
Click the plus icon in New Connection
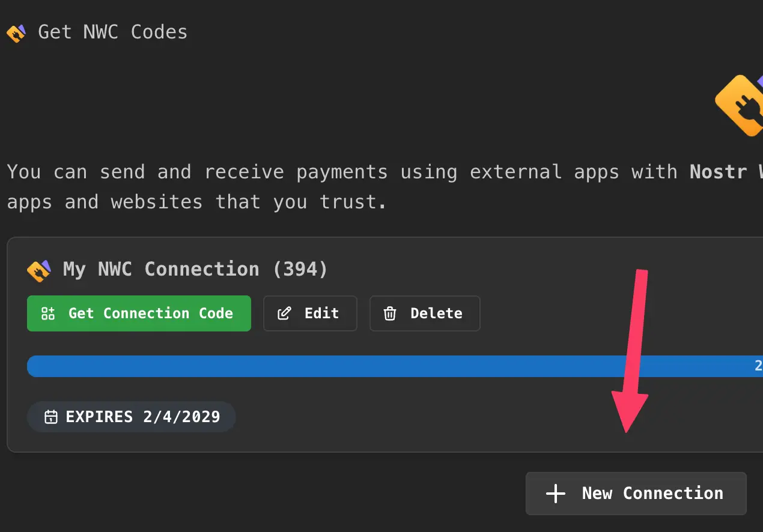[x=555, y=493]
